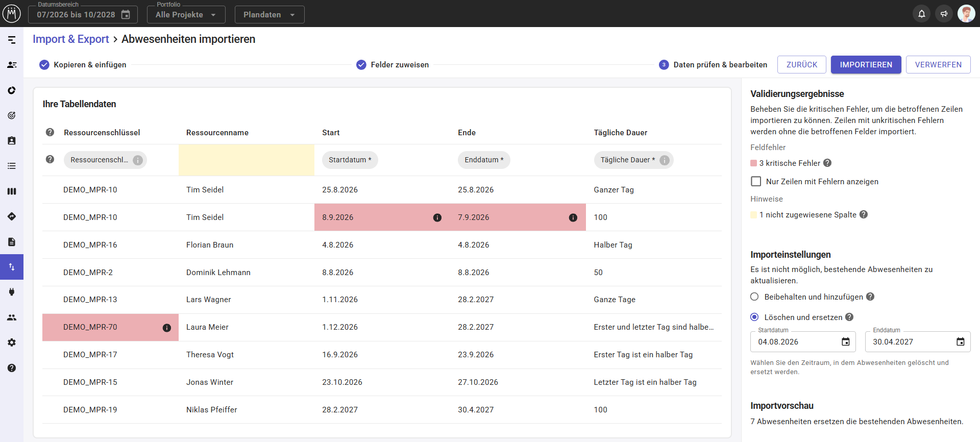Toggle the sidebar collapse menu icon
The image size is (980, 442).
pos(12,40)
